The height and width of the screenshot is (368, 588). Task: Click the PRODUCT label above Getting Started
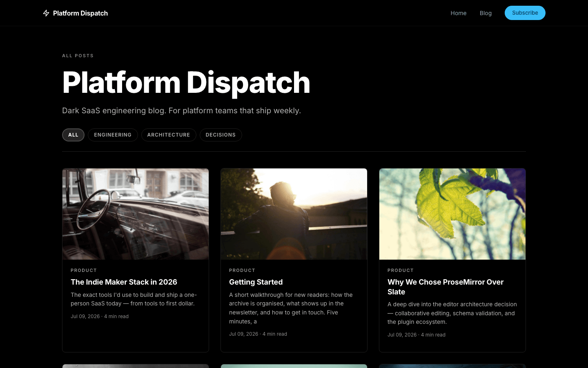(242, 270)
